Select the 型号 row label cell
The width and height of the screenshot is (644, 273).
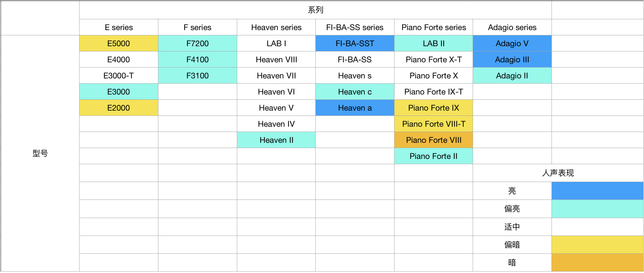pos(40,153)
